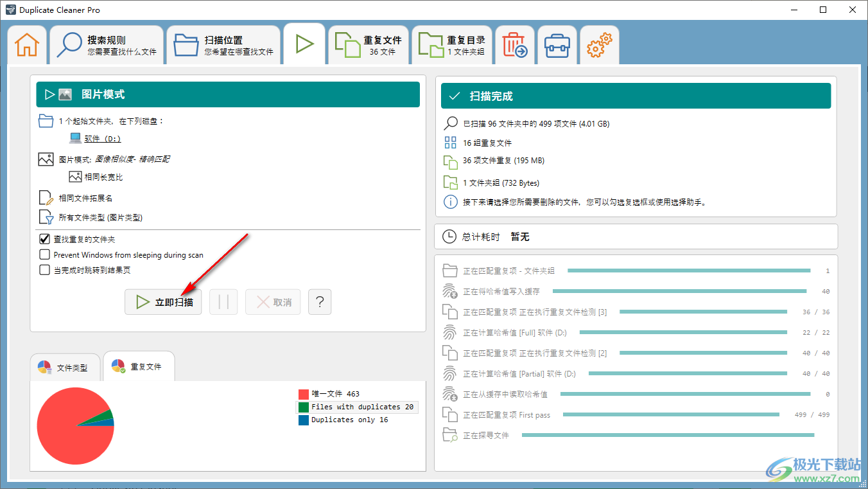Click the picture mode icon in 图片模式 header

(x=65, y=94)
